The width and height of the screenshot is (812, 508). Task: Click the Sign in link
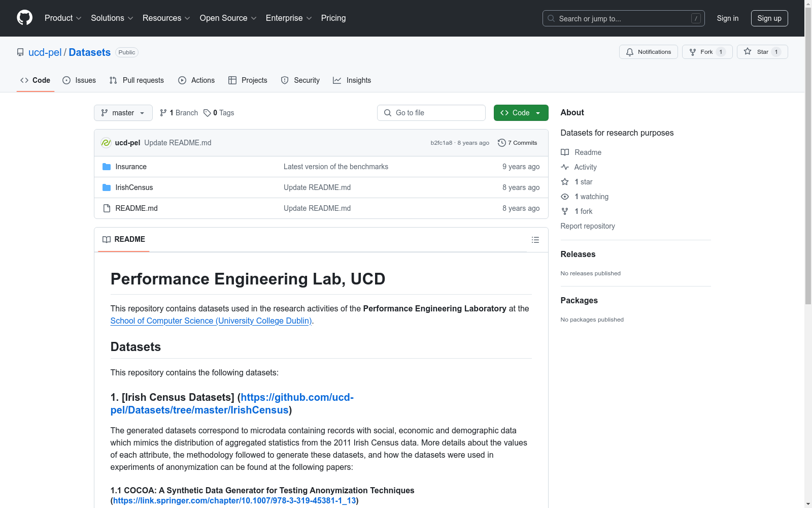tap(728, 18)
